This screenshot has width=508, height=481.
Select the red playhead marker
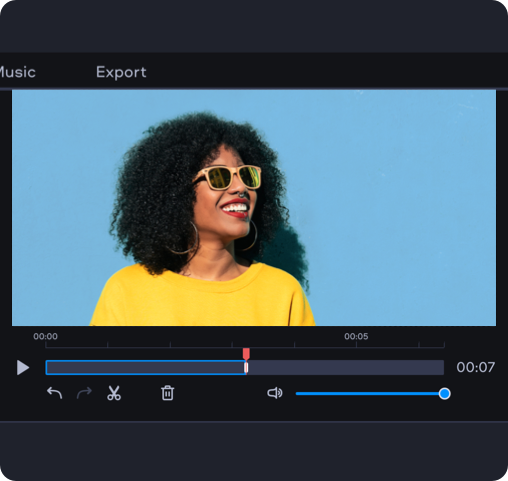click(x=246, y=354)
